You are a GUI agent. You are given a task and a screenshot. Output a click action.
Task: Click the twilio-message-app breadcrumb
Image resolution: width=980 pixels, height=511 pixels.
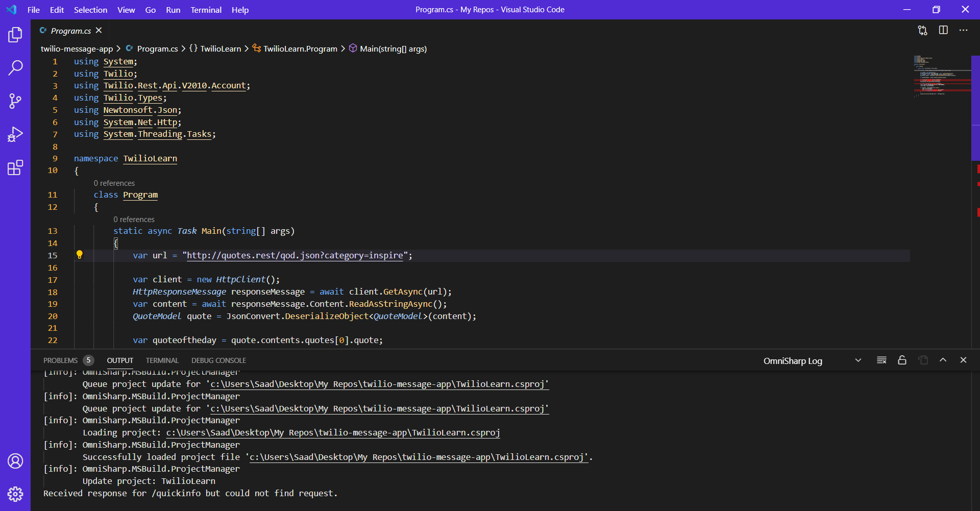tap(77, 49)
